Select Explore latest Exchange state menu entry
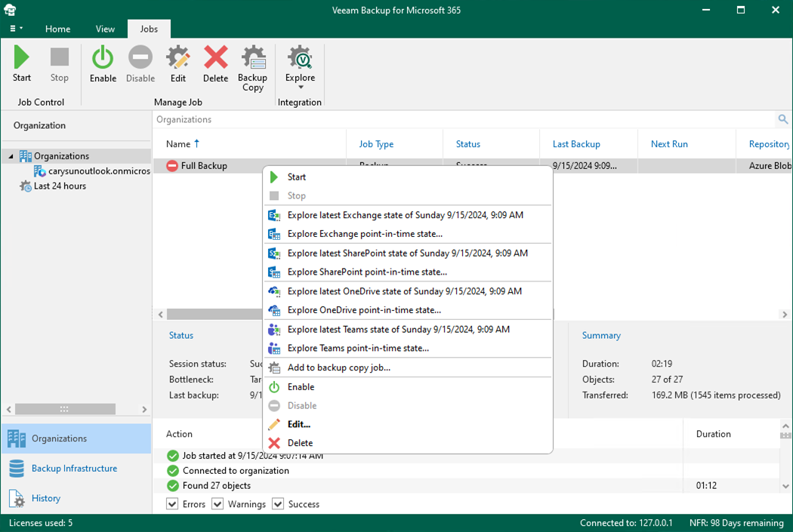 pos(408,215)
